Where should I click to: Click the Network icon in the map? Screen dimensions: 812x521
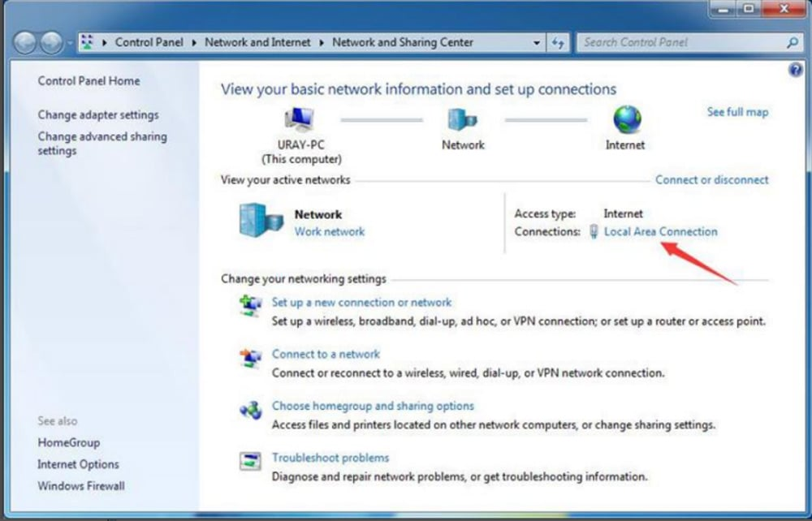click(463, 120)
